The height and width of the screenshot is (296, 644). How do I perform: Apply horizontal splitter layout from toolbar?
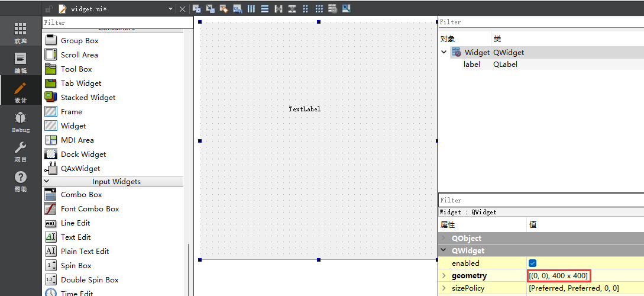coord(279,8)
